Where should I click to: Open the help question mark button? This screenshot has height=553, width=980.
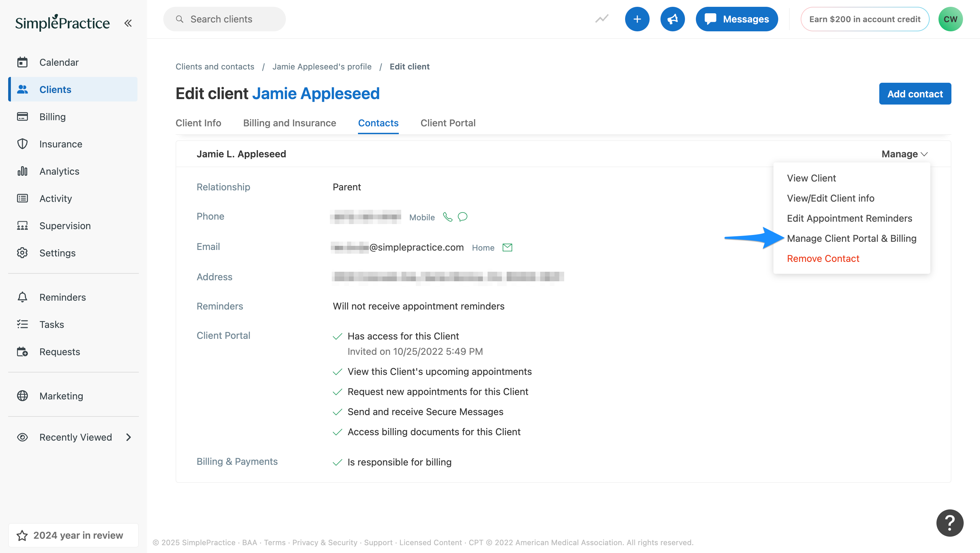click(950, 523)
